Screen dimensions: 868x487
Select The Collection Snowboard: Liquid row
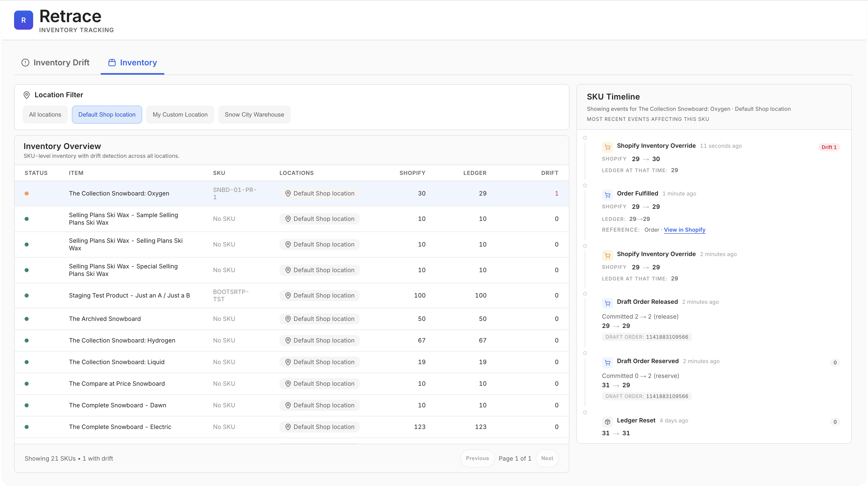click(x=291, y=362)
